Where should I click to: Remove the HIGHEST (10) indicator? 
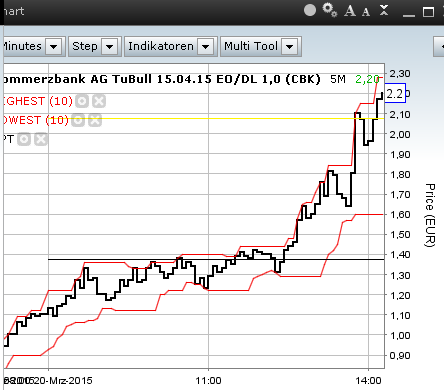tap(99, 101)
